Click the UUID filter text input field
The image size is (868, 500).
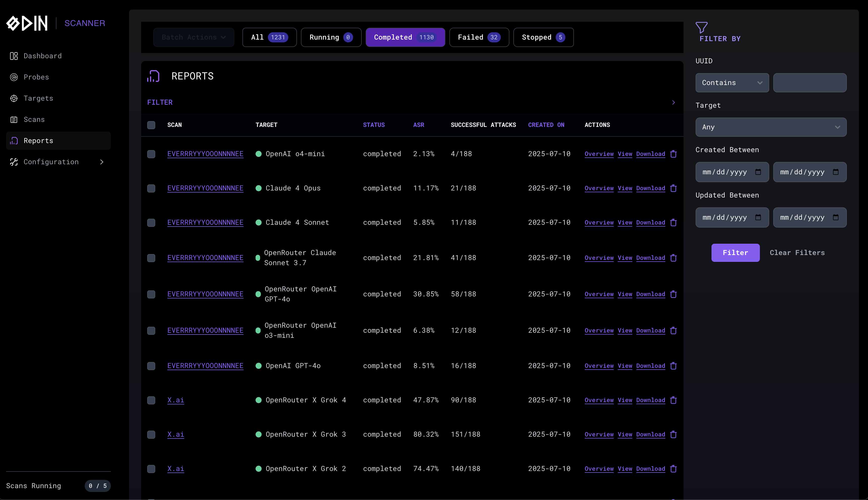point(810,82)
